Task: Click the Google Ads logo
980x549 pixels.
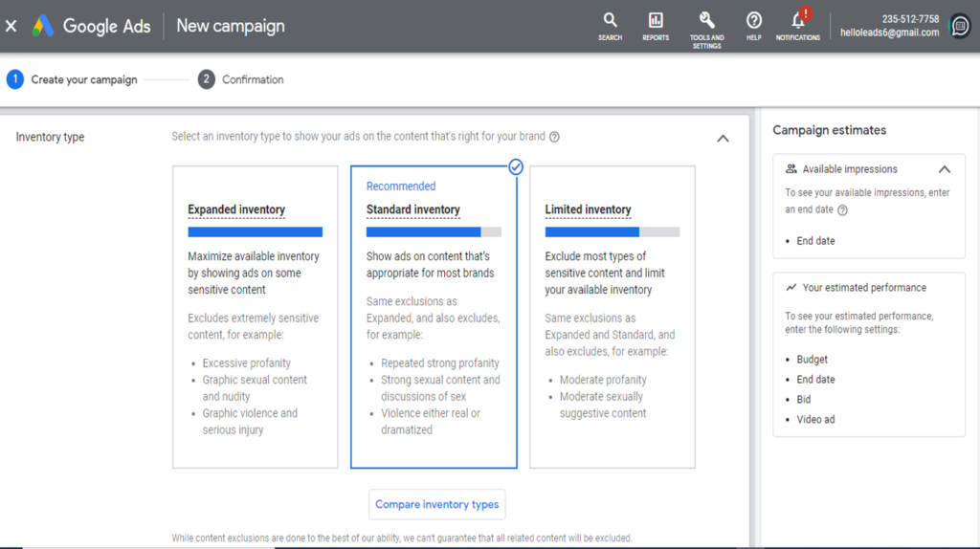Action: 43,26
